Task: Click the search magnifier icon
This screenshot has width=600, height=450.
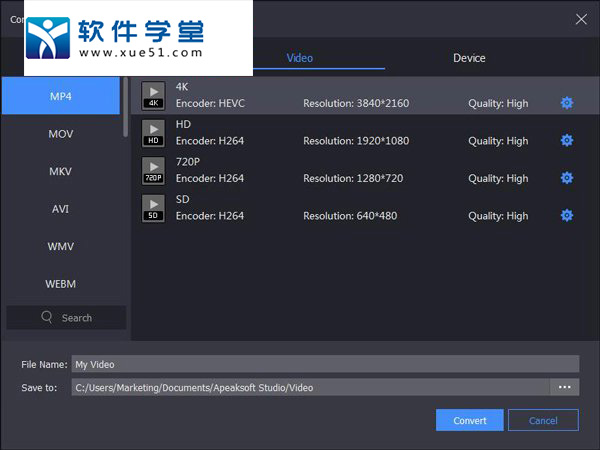Action: [x=47, y=318]
